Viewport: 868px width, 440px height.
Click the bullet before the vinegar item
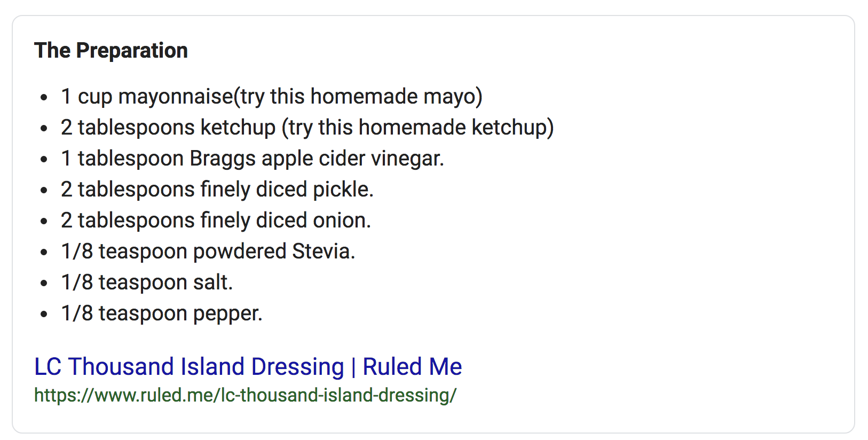(44, 159)
